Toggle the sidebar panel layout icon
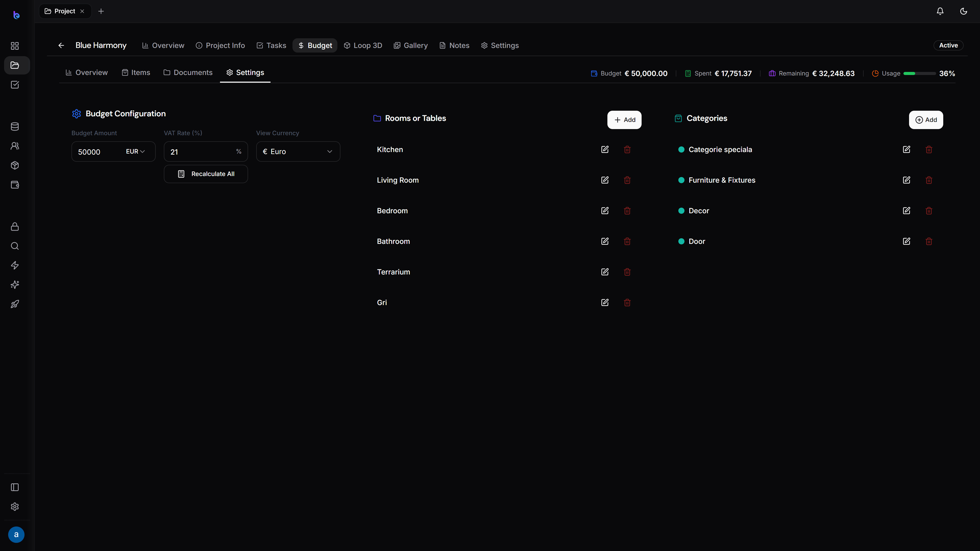980x551 pixels. point(15,487)
